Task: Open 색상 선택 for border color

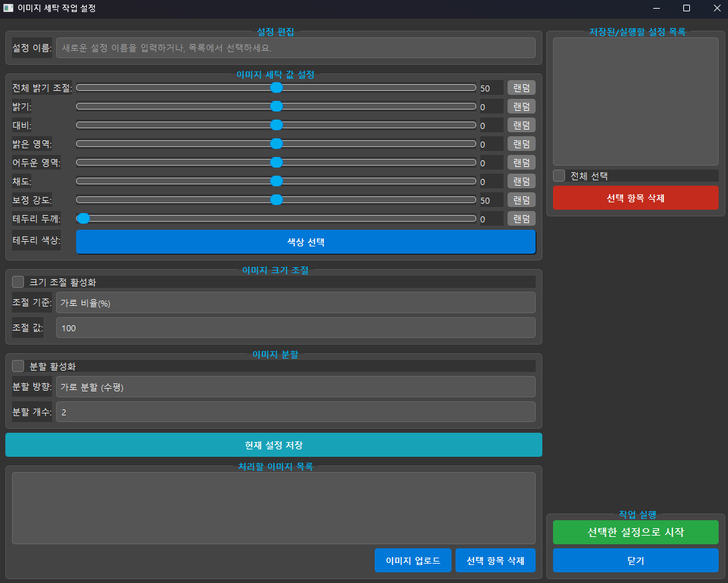Action: [305, 242]
